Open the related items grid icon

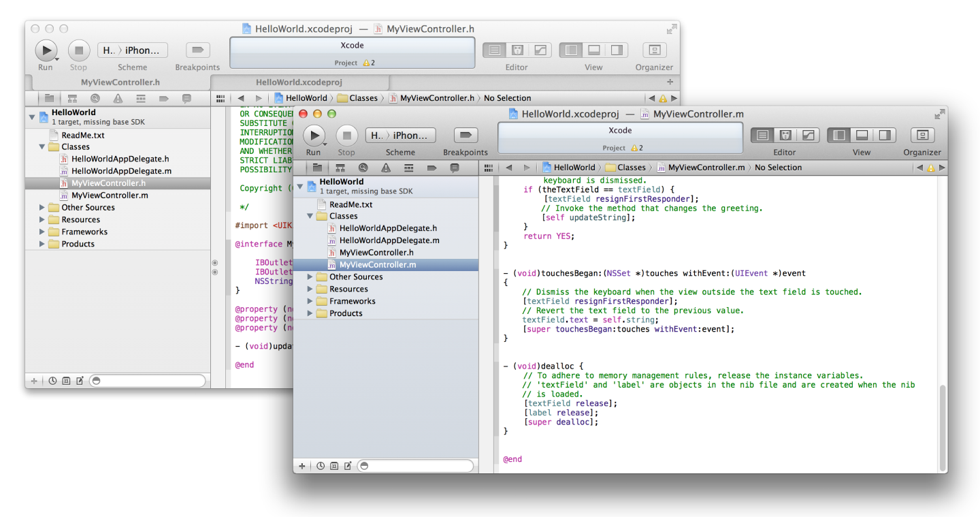(487, 168)
